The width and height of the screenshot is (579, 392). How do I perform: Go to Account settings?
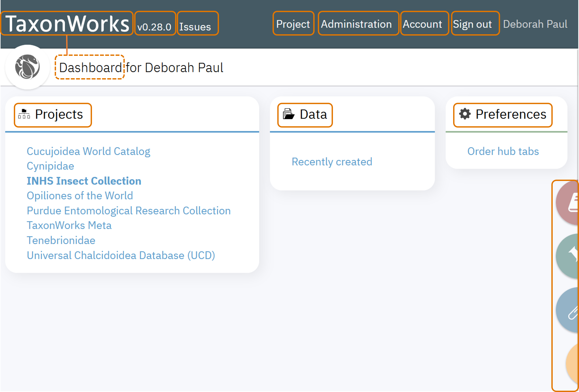click(x=422, y=24)
